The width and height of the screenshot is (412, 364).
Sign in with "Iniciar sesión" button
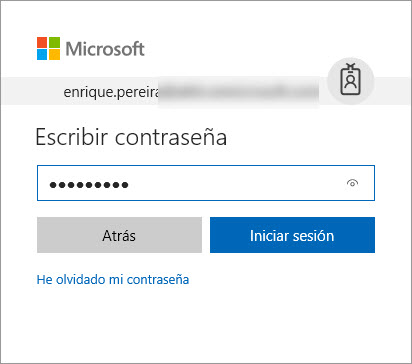[292, 235]
